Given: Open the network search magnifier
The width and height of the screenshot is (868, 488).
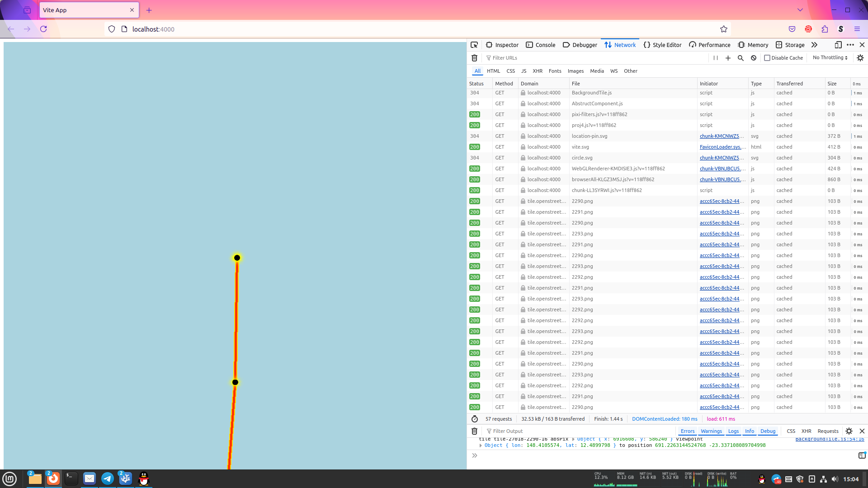Looking at the screenshot, I should [x=741, y=58].
